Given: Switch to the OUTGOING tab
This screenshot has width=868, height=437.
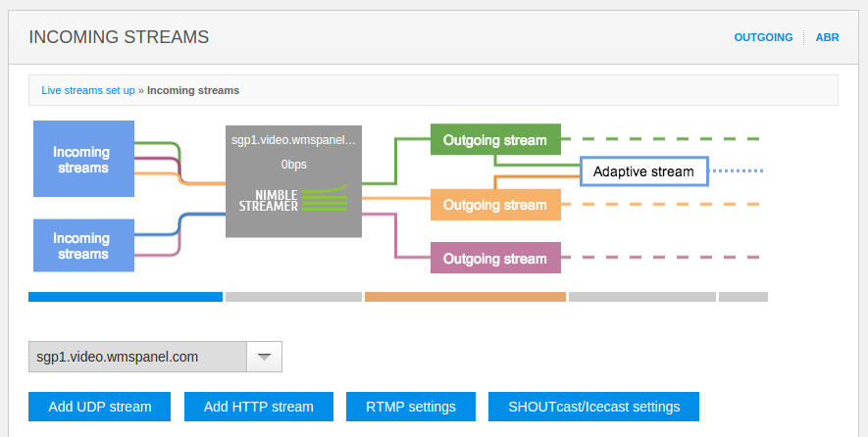Looking at the screenshot, I should 763,37.
